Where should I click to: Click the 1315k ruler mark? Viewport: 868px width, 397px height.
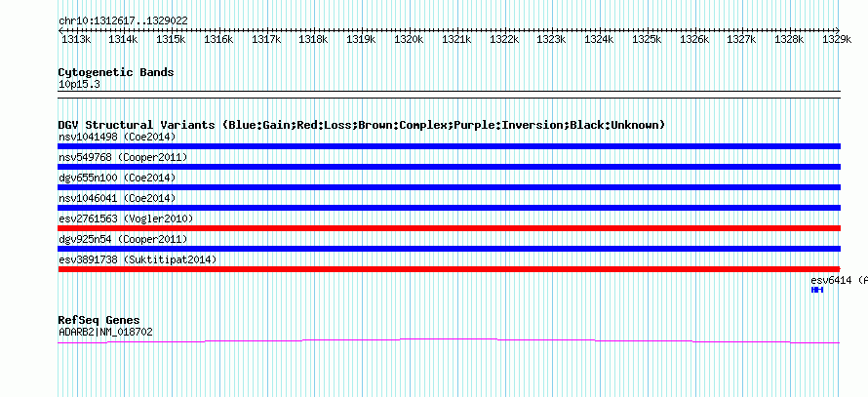(171, 39)
